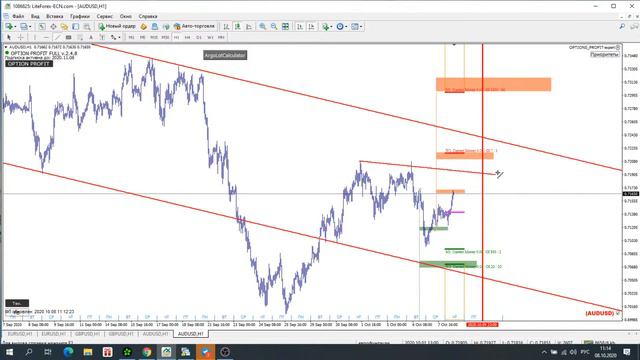The image size is (640, 360).
Task: Toggle the Авто-торговля button
Action: (x=194, y=27)
